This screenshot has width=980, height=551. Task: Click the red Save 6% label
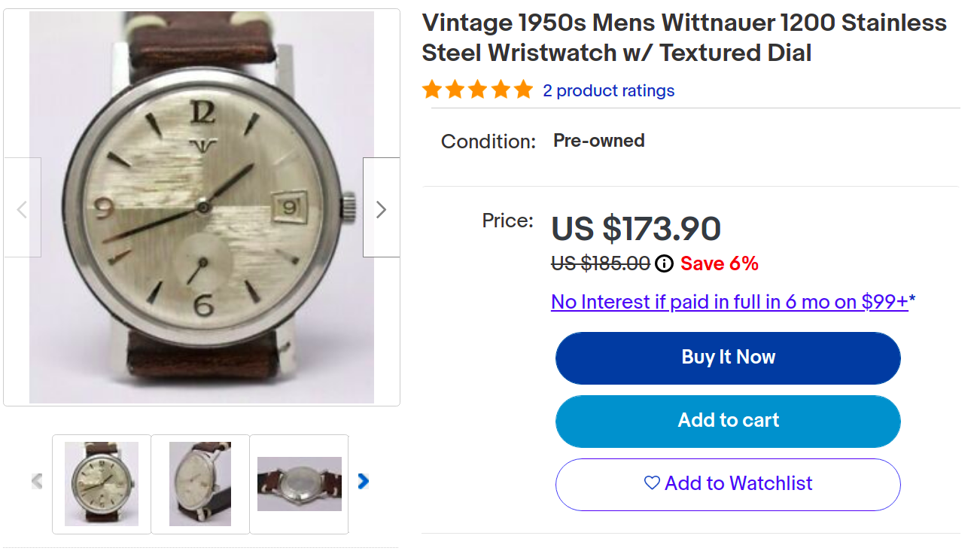coord(719,263)
